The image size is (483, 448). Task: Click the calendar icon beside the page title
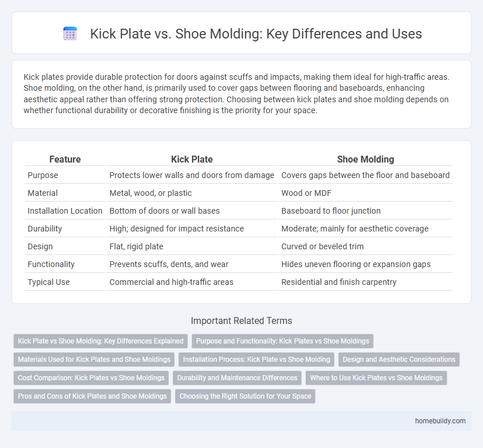pyautogui.click(x=70, y=34)
